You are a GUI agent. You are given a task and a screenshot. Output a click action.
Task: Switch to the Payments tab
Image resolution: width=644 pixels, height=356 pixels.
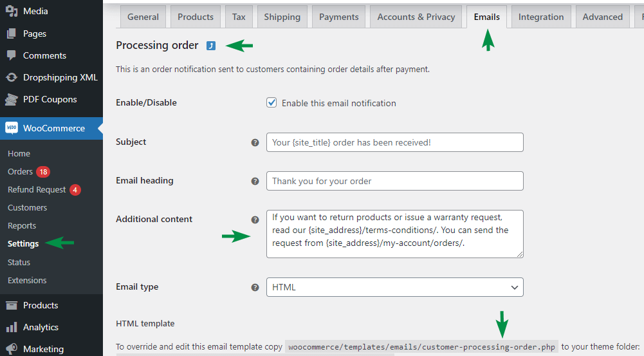(339, 17)
